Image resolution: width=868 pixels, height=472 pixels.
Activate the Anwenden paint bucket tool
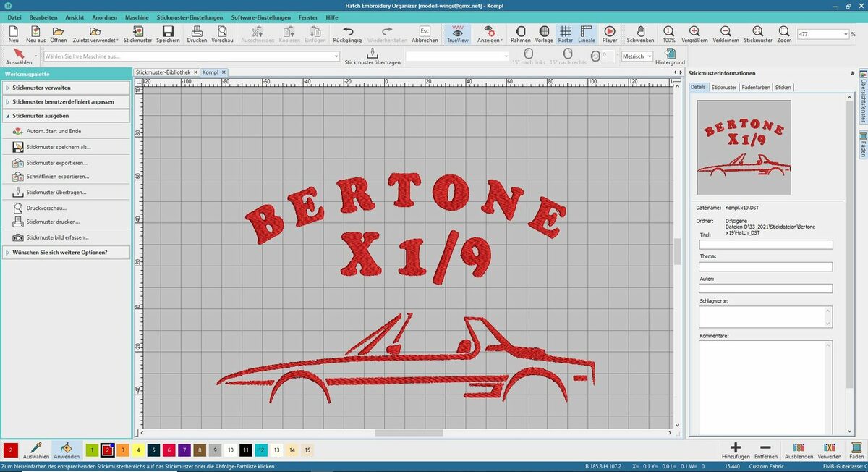click(67, 450)
